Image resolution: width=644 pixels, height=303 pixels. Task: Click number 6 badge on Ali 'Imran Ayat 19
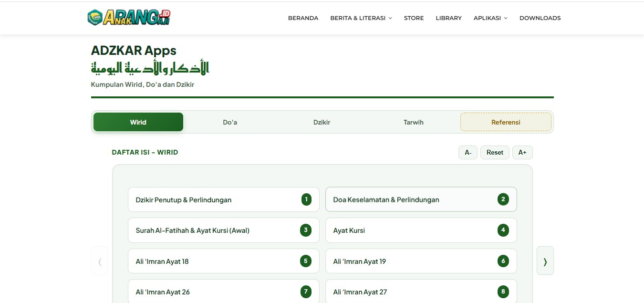[503, 261]
